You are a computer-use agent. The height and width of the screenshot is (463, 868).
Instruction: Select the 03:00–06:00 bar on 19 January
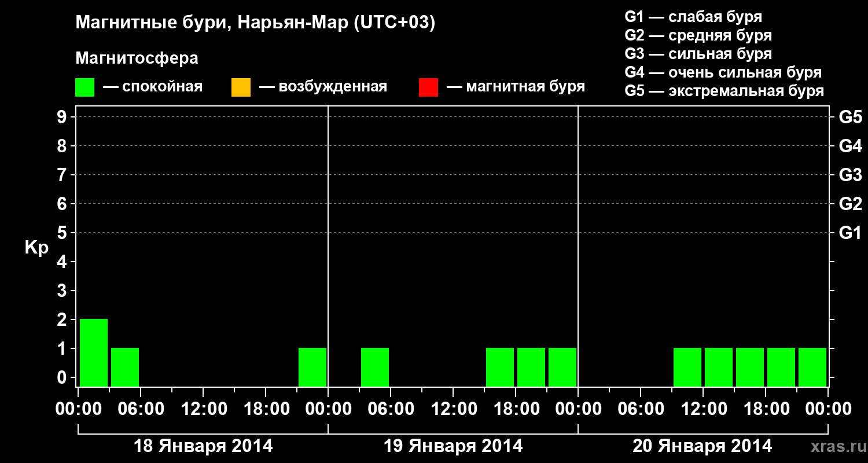tap(375, 367)
